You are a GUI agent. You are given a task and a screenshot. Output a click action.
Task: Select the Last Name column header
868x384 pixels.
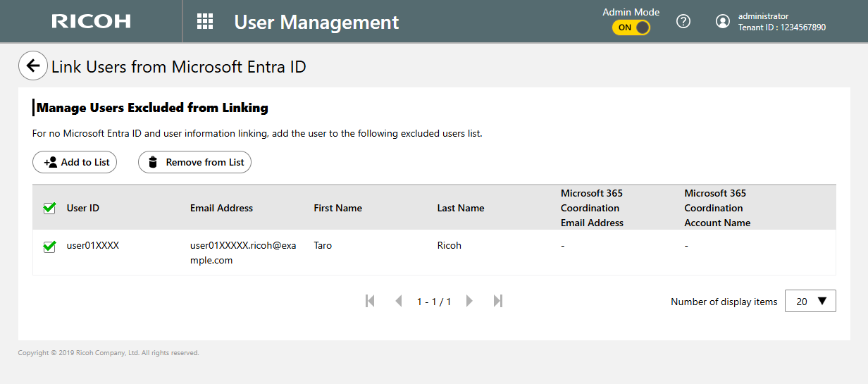tap(461, 208)
